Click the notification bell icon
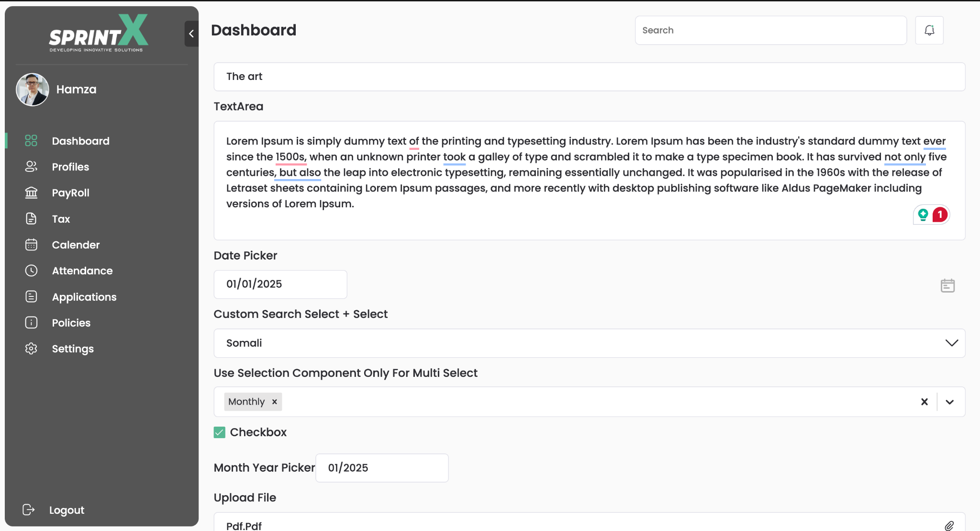 tap(929, 30)
